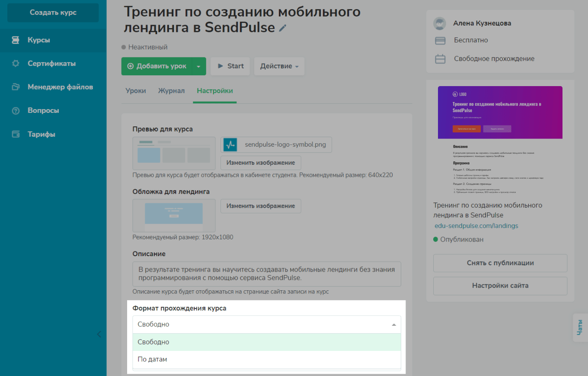Expand the arrow beside Добавить урок button
Screen dimensions: 588x376
pyautogui.click(x=198, y=67)
